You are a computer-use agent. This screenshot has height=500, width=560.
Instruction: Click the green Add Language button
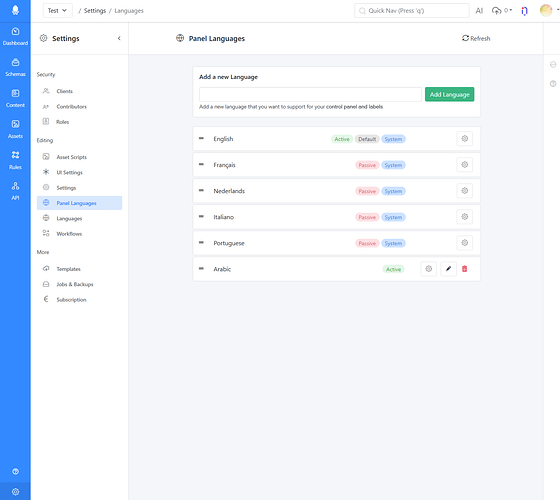(x=449, y=94)
